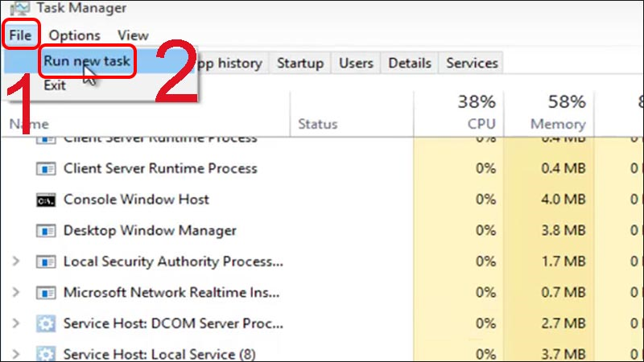This screenshot has height=362, width=644.
Task: Expand Service Host: DCOM Server Process
Action: point(15,323)
